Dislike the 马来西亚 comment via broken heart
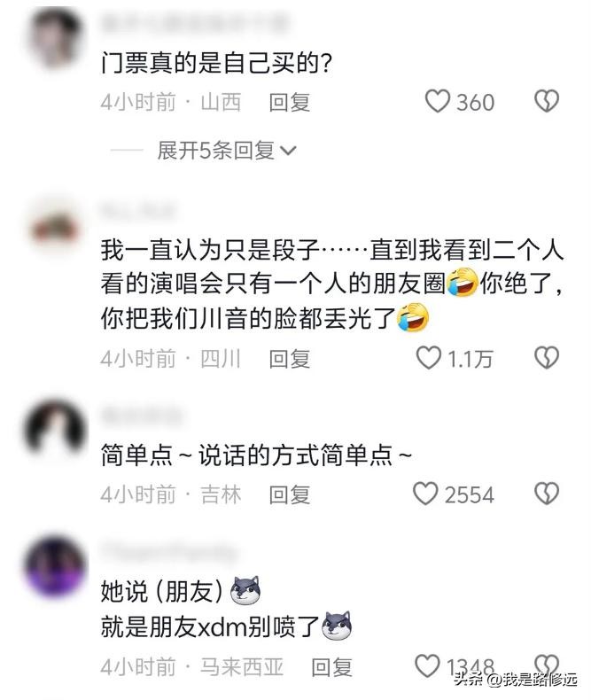Screen dimensions: 591x700 547,665
